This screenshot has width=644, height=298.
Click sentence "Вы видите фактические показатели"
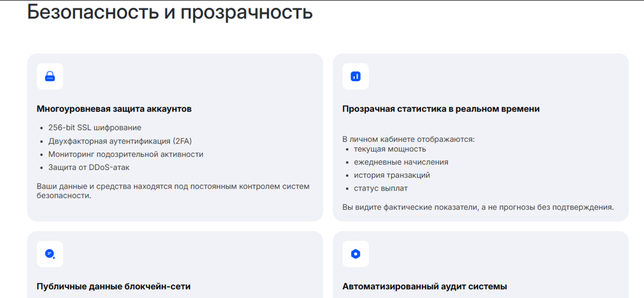coord(478,207)
